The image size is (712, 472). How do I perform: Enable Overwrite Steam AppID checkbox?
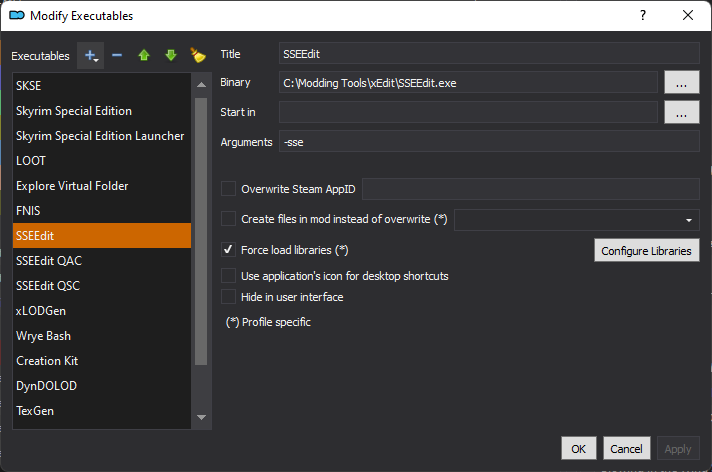point(228,189)
